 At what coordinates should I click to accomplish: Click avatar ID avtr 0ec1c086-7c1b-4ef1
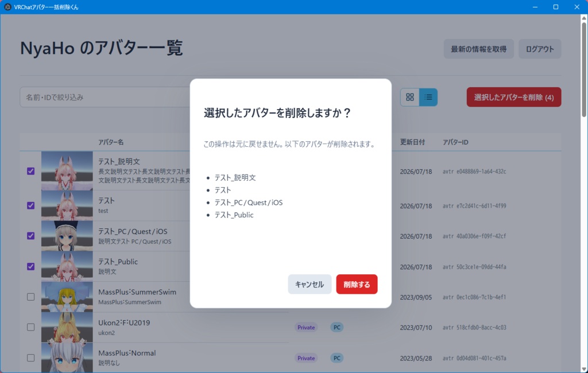point(474,297)
